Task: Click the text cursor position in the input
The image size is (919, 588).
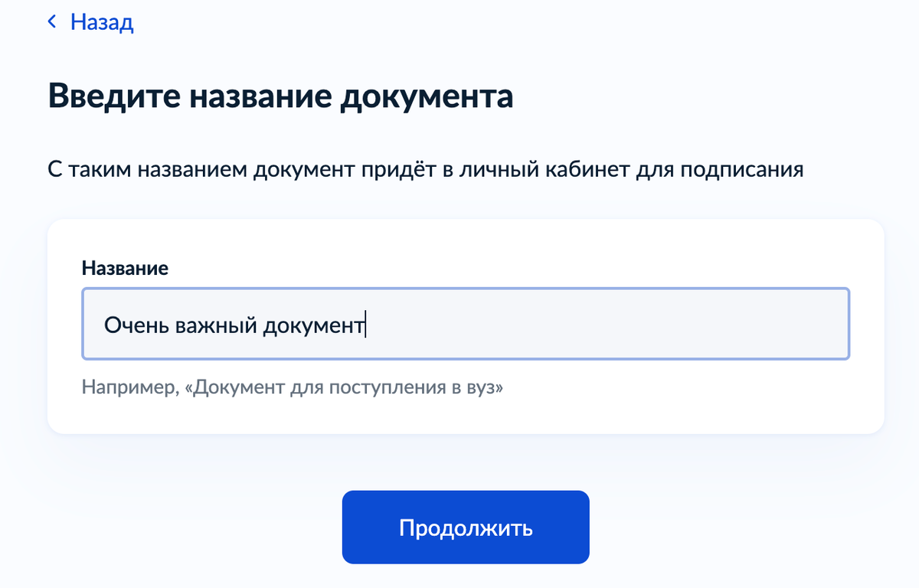Action: [x=366, y=323]
